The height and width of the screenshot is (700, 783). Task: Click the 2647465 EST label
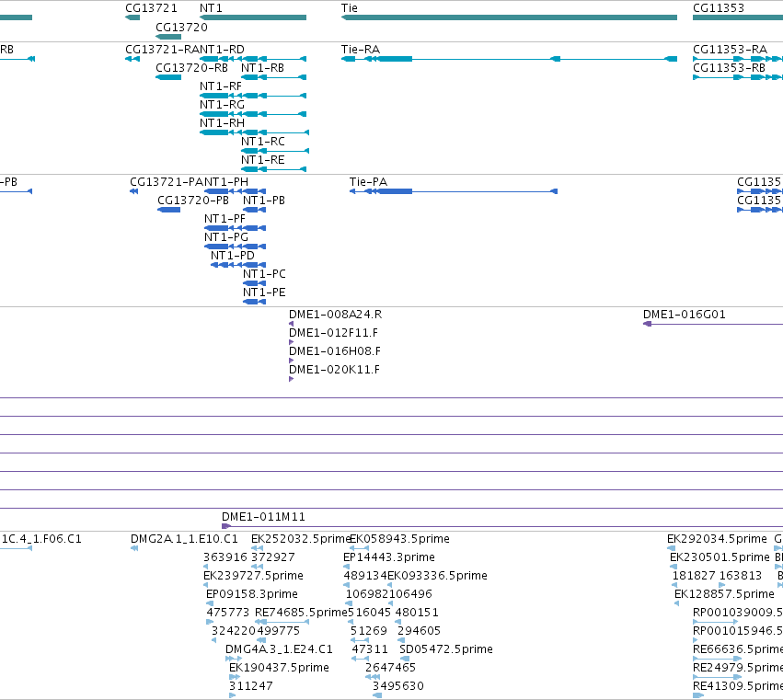pos(390,669)
